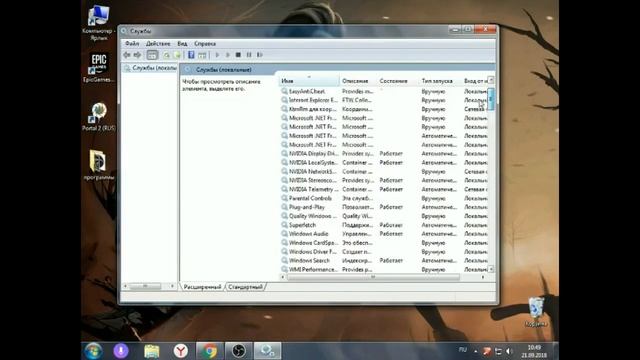Click the services list's scroll-up arrow
The image size is (640, 360).
click(491, 80)
